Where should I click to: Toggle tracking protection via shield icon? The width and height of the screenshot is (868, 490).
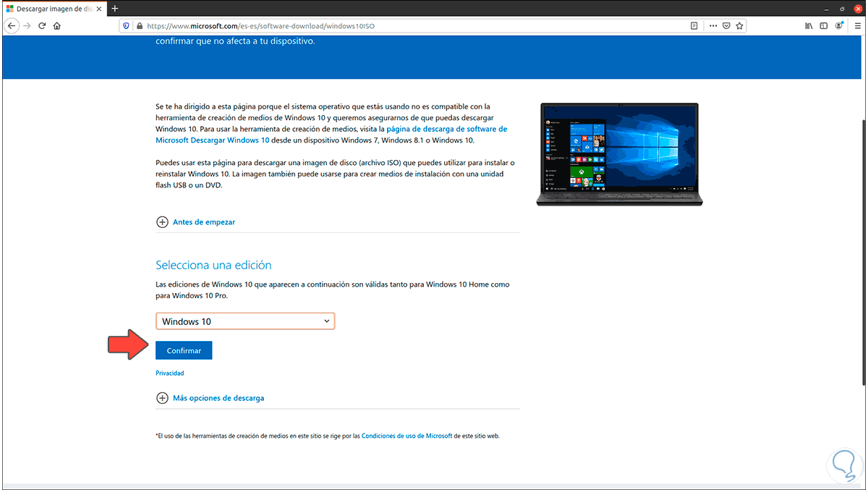(x=126, y=25)
